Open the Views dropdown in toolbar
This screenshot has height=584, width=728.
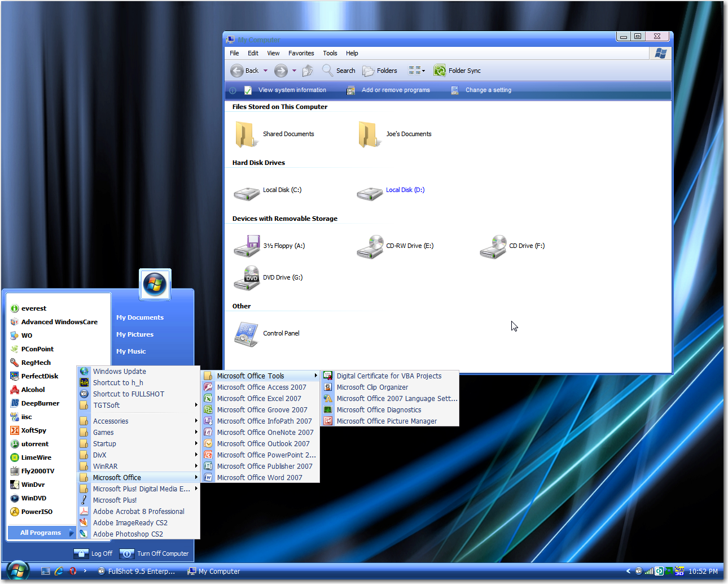click(417, 71)
